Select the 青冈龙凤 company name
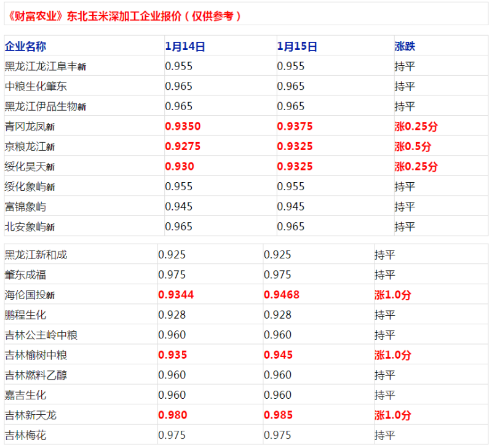 click(x=30, y=127)
